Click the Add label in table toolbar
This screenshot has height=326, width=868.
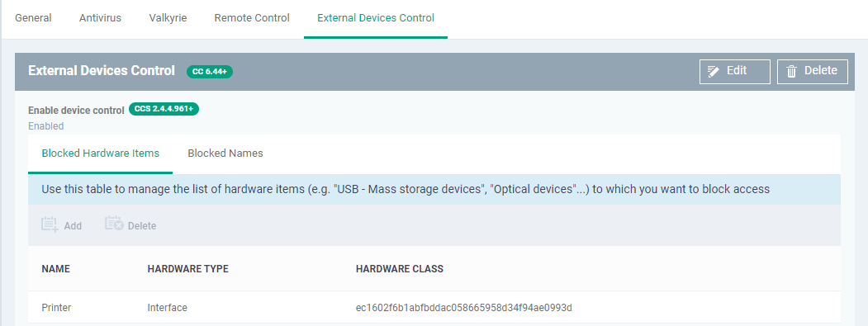pos(73,226)
